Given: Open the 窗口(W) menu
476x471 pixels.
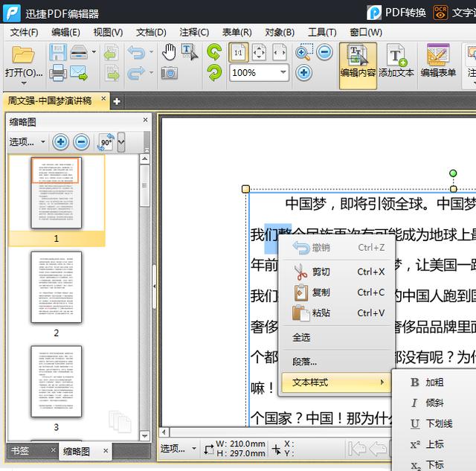Looking at the screenshot, I should 365,32.
